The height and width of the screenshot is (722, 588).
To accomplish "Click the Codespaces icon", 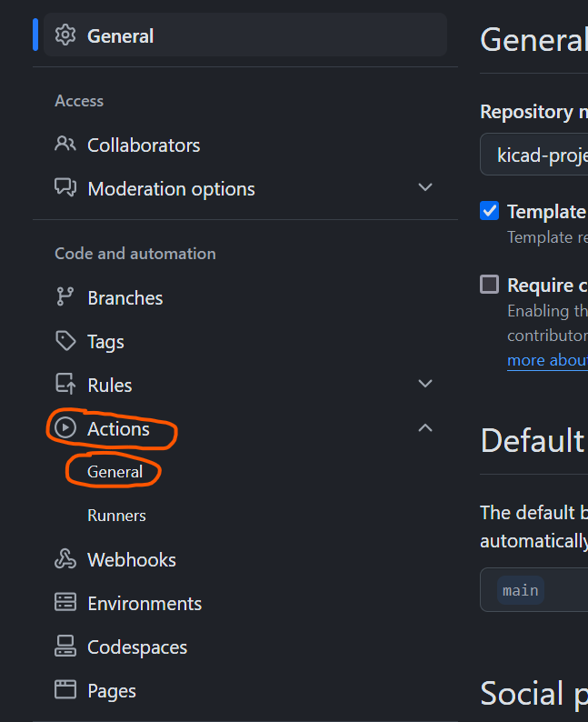I will pos(65,647).
